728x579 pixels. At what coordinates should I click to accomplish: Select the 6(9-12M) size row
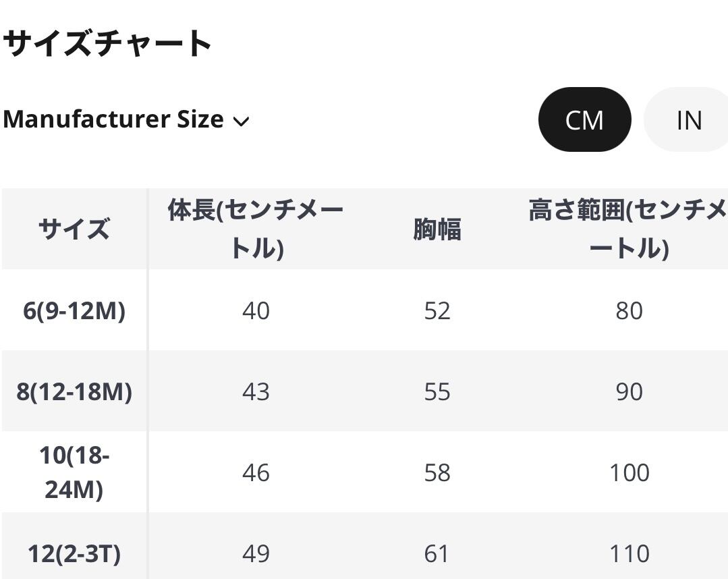point(74,311)
